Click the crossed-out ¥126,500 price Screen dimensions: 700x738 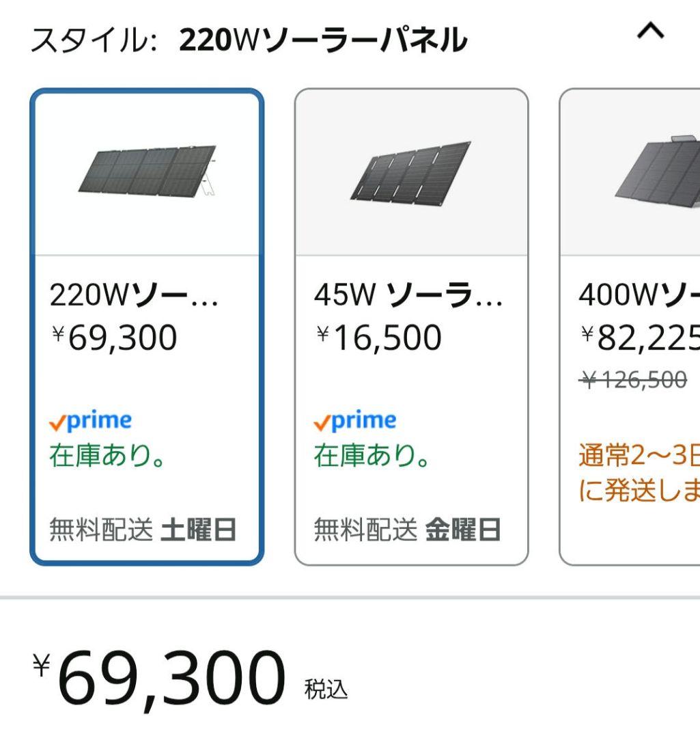[632, 379]
